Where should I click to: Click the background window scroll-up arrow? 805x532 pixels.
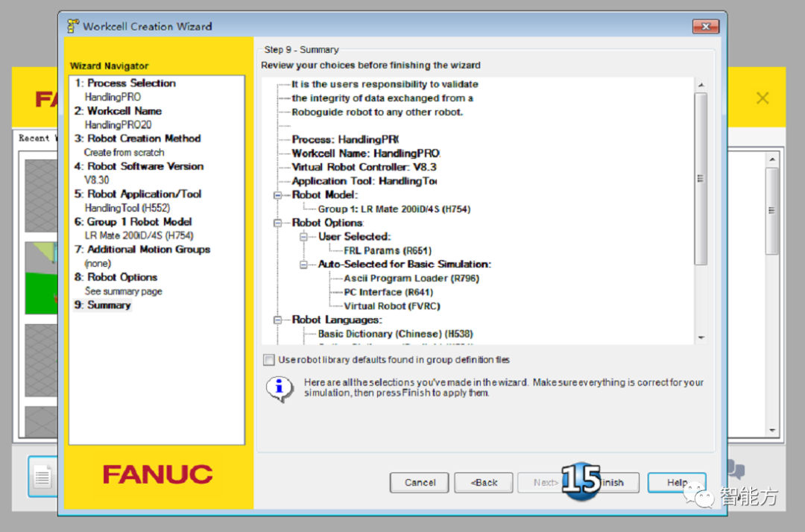pyautogui.click(x=772, y=159)
